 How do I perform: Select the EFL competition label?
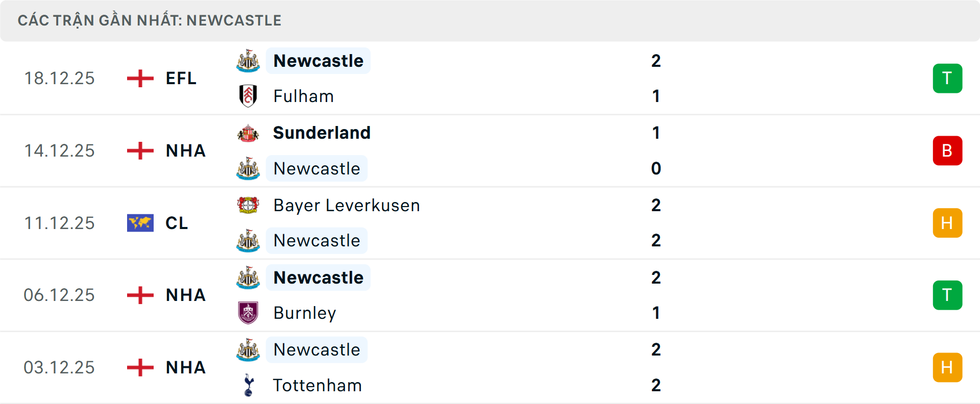point(181,79)
